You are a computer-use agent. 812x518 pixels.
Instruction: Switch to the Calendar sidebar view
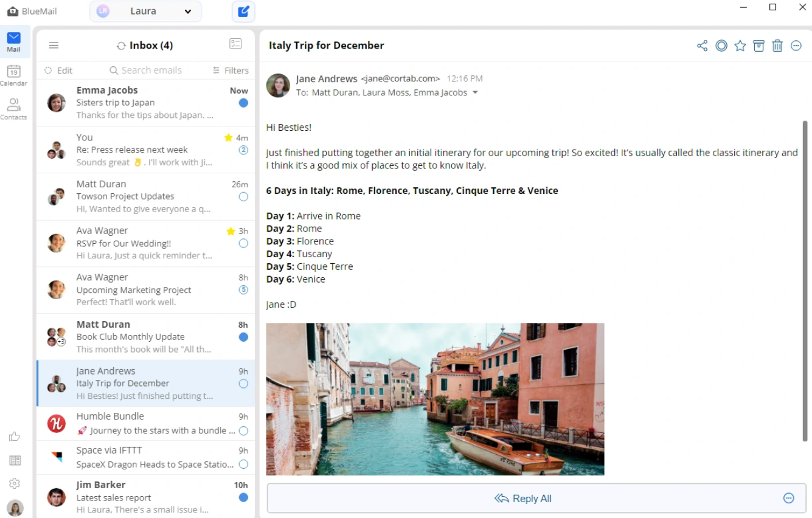14,74
